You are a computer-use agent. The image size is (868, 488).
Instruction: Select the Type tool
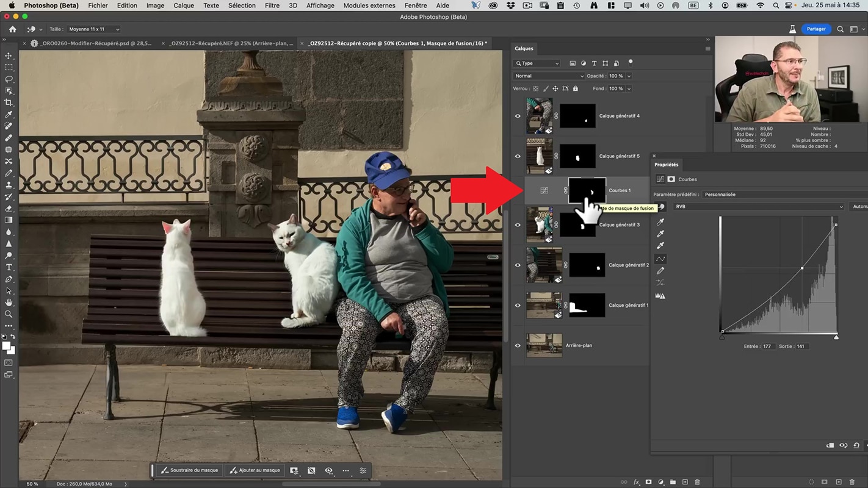click(9, 267)
